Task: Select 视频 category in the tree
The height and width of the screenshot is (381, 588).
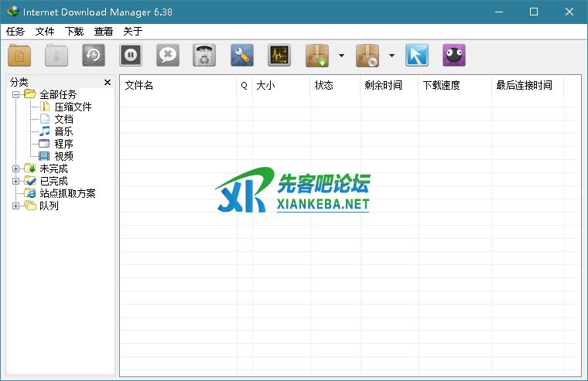Action: coord(63,156)
